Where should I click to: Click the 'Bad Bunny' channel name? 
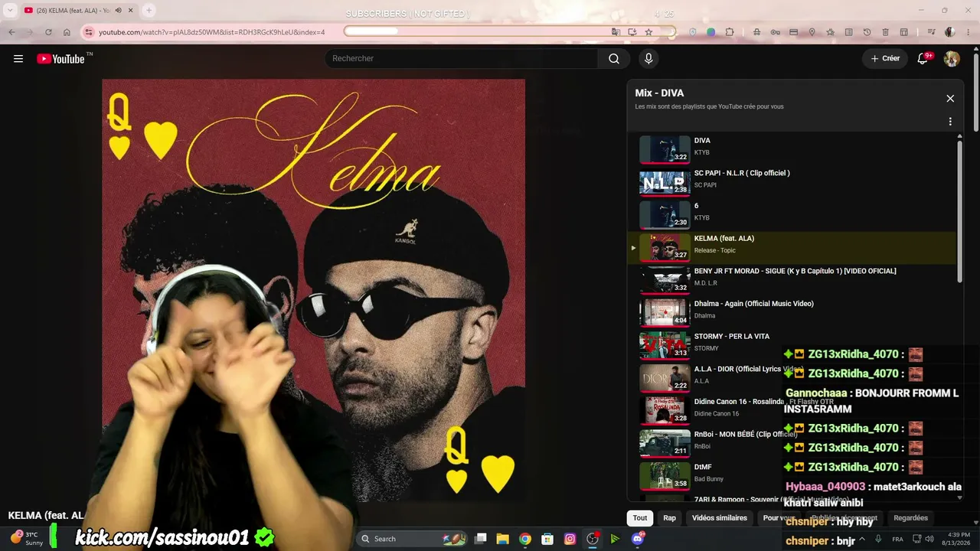709,480
